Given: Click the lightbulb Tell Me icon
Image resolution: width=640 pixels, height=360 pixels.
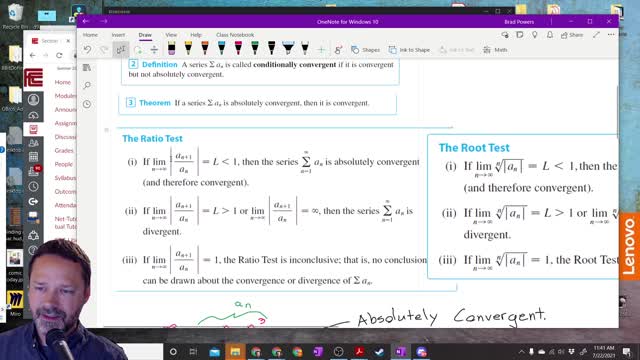Looking at the screenshot, I should [535, 35].
